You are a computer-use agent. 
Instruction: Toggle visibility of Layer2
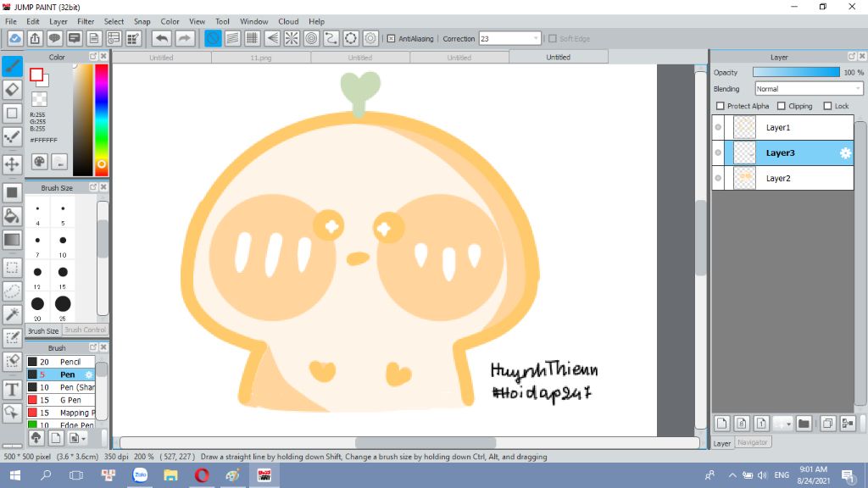click(718, 178)
